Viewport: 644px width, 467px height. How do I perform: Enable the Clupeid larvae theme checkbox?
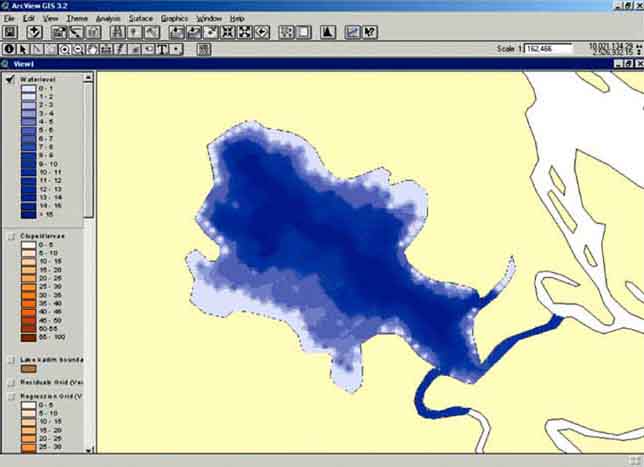point(10,238)
